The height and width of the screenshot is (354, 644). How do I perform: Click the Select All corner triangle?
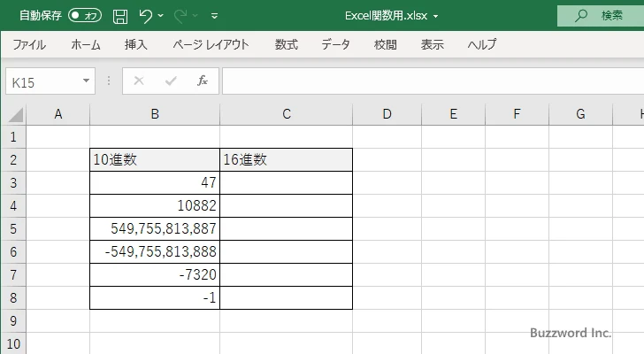pos(14,114)
